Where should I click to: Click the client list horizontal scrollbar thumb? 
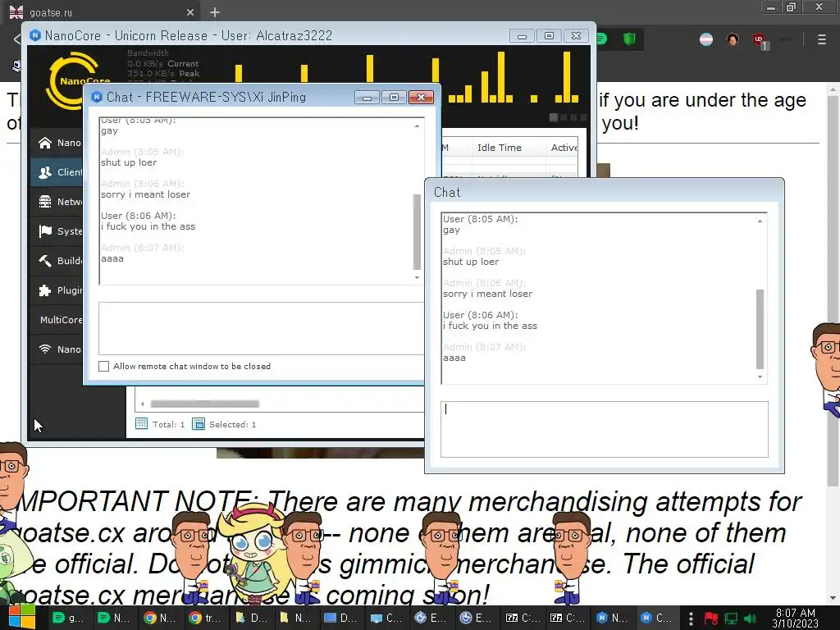point(204,404)
